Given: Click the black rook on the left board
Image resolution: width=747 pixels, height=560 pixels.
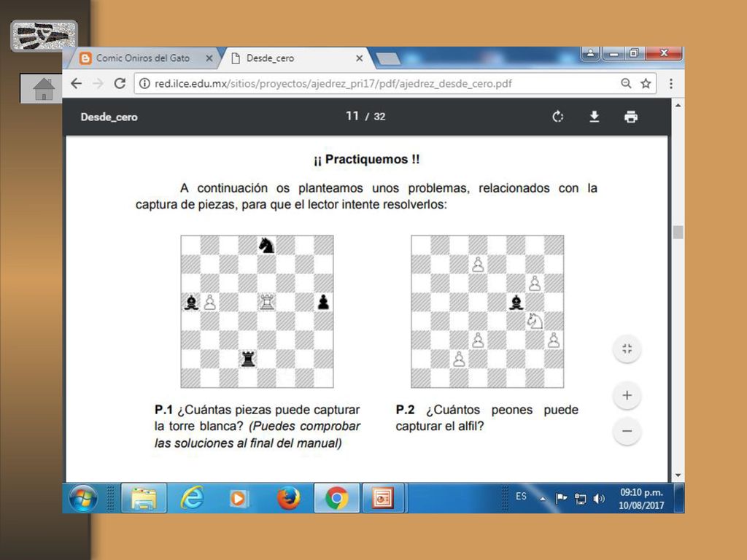Looking at the screenshot, I should (x=248, y=359).
